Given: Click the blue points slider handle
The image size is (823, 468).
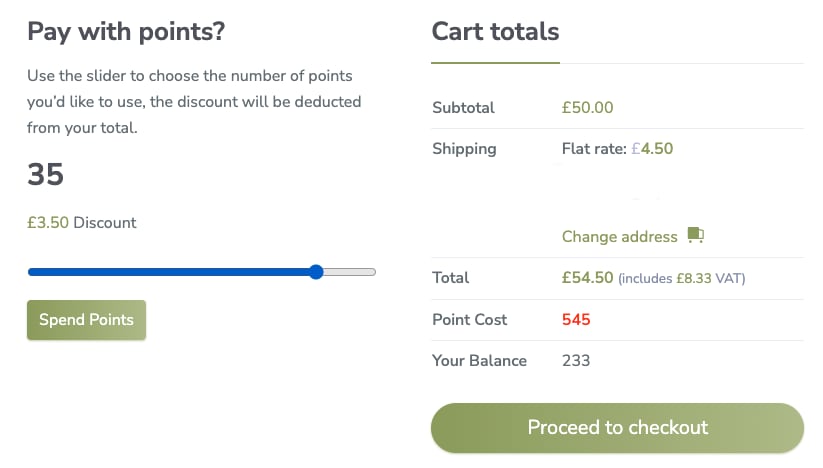Looking at the screenshot, I should click(x=316, y=272).
